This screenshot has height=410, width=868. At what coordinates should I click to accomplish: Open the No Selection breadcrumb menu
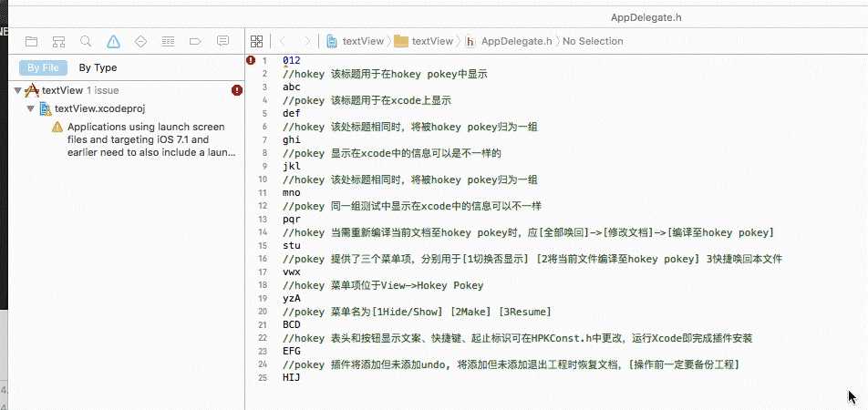pos(593,41)
